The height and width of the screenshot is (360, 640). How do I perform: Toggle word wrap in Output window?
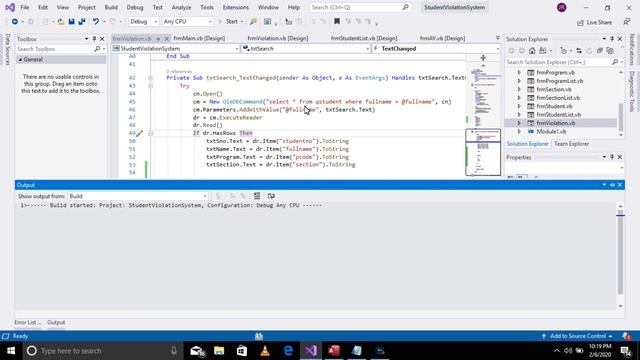[271, 196]
